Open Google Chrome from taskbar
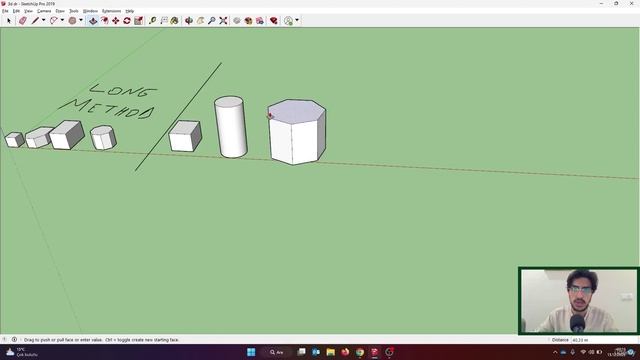640x360 pixels. (x=360, y=352)
